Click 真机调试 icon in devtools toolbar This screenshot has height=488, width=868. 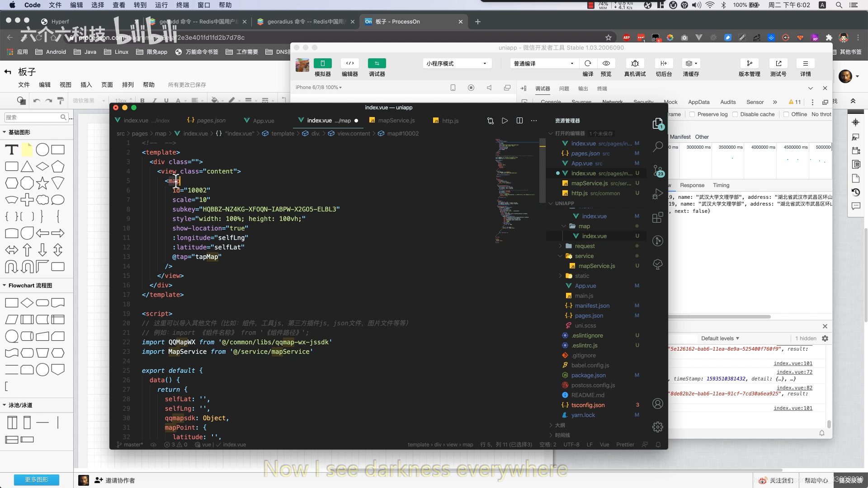(x=635, y=64)
